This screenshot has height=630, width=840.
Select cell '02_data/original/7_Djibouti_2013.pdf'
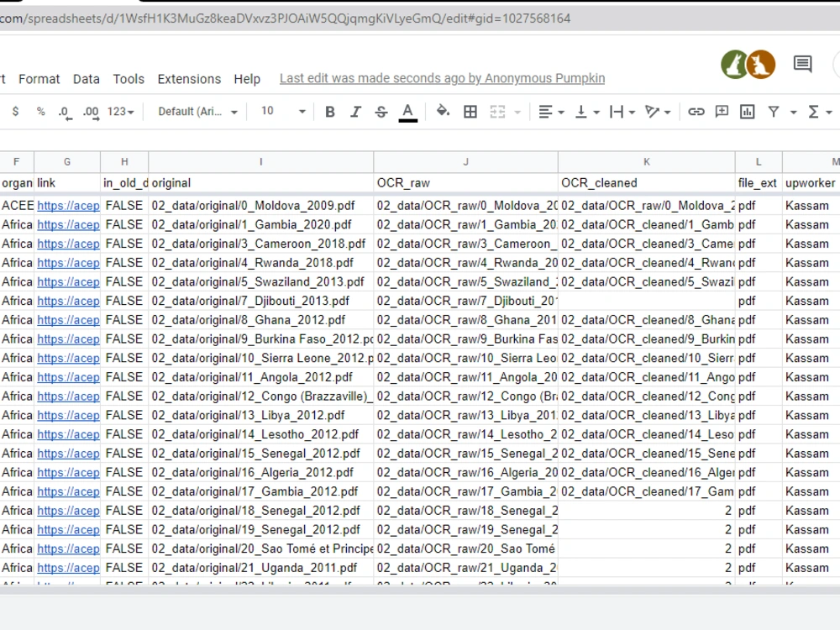click(261, 301)
